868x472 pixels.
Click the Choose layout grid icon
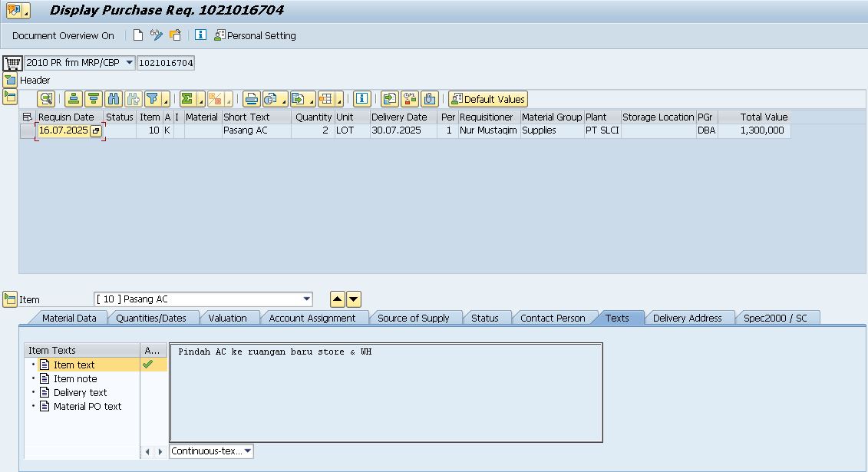326,99
